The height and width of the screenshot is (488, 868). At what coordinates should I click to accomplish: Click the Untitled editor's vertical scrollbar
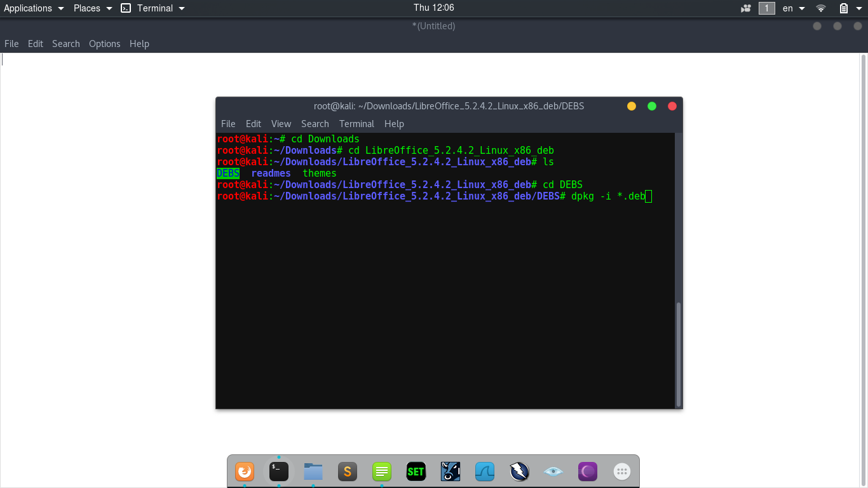click(x=863, y=270)
